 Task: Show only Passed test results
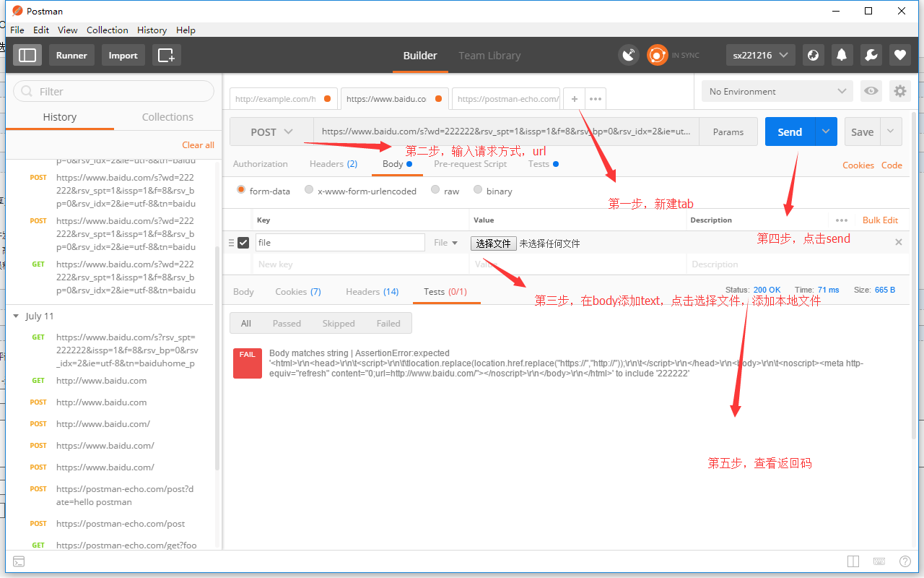click(x=287, y=323)
